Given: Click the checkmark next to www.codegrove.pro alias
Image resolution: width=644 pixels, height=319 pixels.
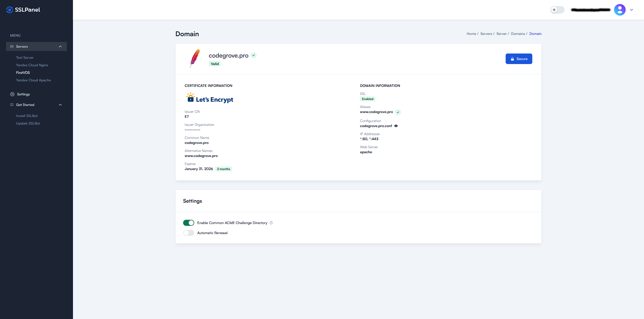Looking at the screenshot, I should [398, 112].
